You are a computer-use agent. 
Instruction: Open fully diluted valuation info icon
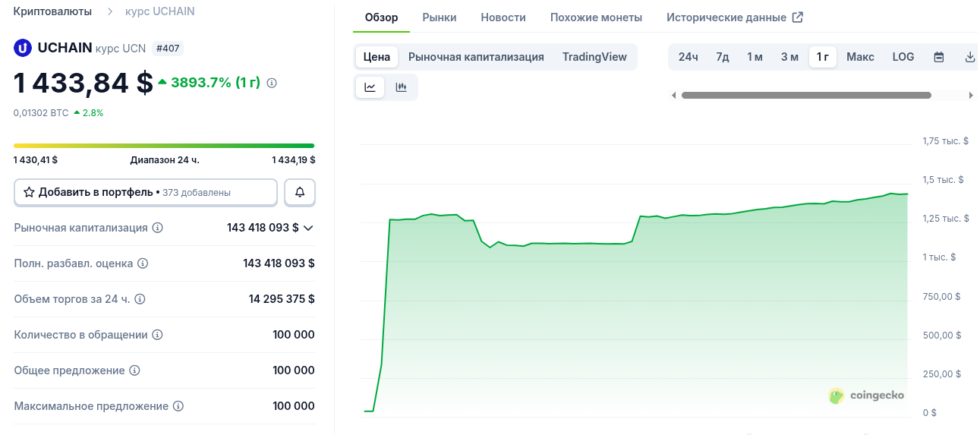click(143, 263)
